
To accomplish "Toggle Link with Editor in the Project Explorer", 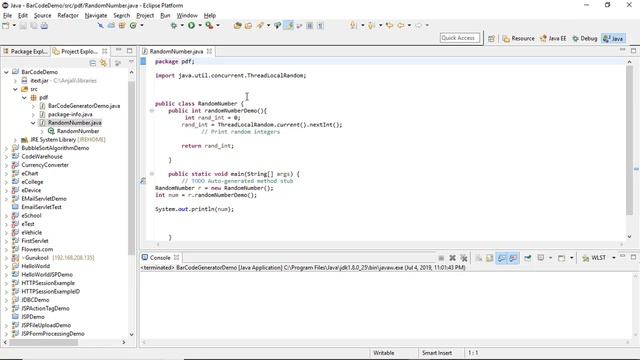I will click(x=103, y=63).
